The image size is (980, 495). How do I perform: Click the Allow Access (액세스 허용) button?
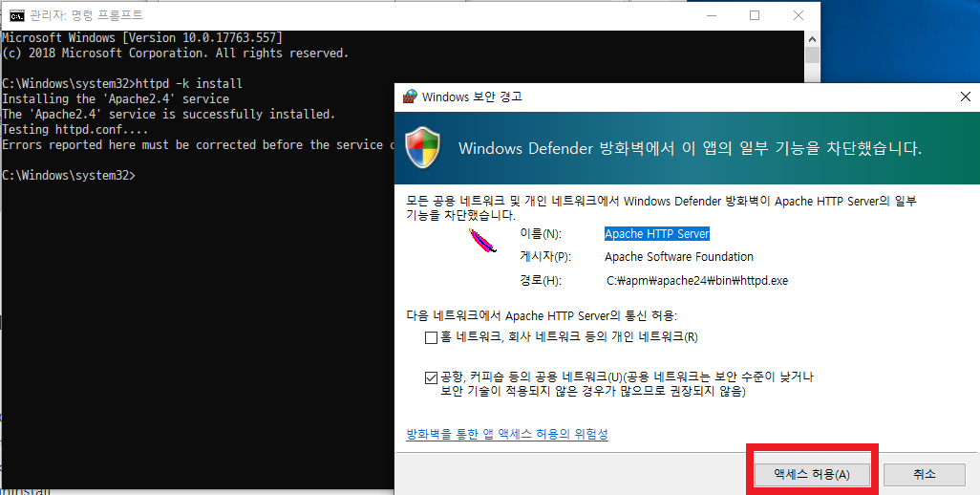click(x=813, y=474)
